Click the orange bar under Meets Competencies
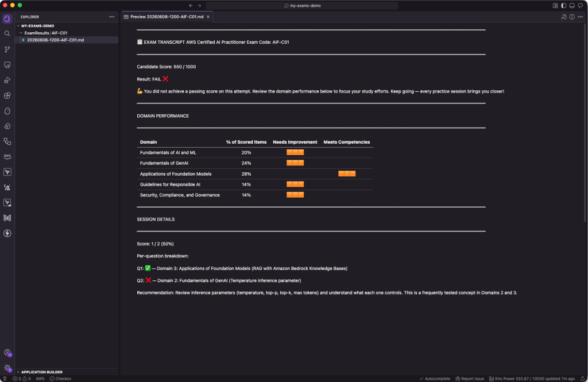 tap(347, 173)
